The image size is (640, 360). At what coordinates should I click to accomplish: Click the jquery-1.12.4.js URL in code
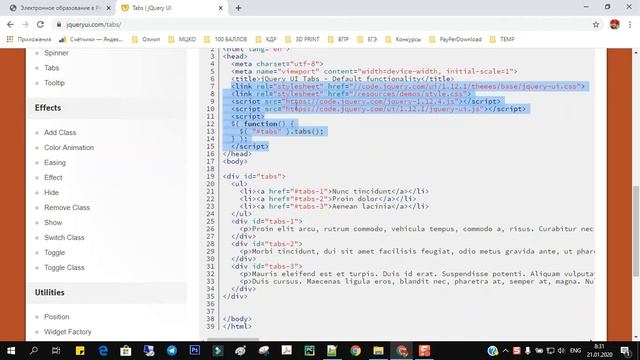click(370, 101)
